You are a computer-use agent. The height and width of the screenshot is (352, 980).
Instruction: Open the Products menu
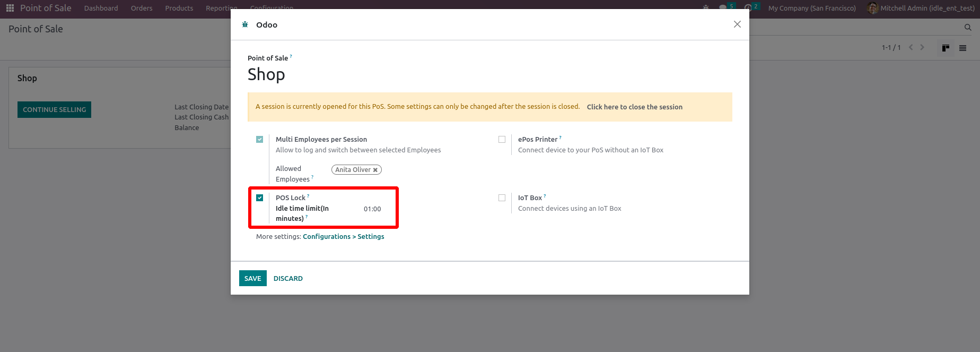pos(179,8)
